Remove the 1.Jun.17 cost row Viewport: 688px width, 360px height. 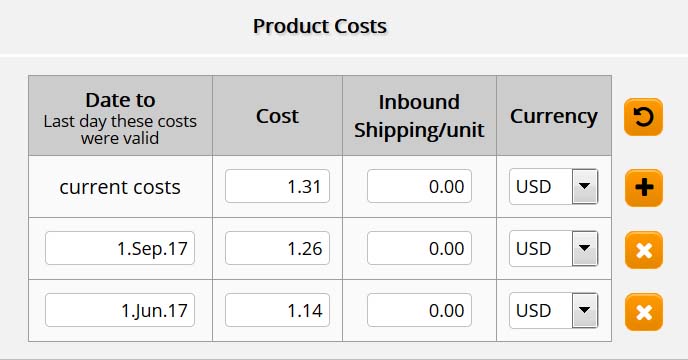pyautogui.click(x=643, y=312)
